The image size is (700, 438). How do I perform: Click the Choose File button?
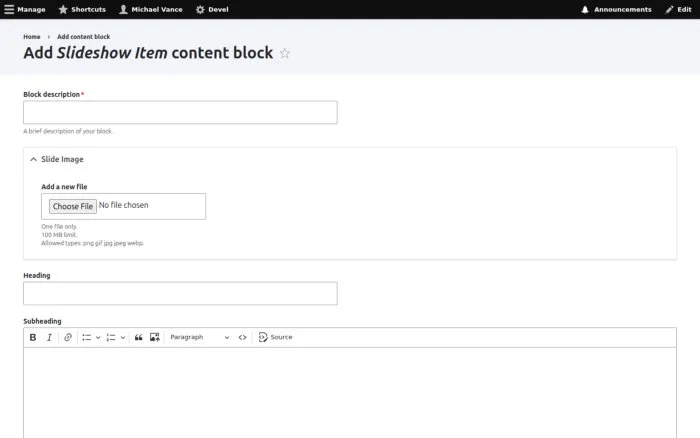(x=73, y=206)
